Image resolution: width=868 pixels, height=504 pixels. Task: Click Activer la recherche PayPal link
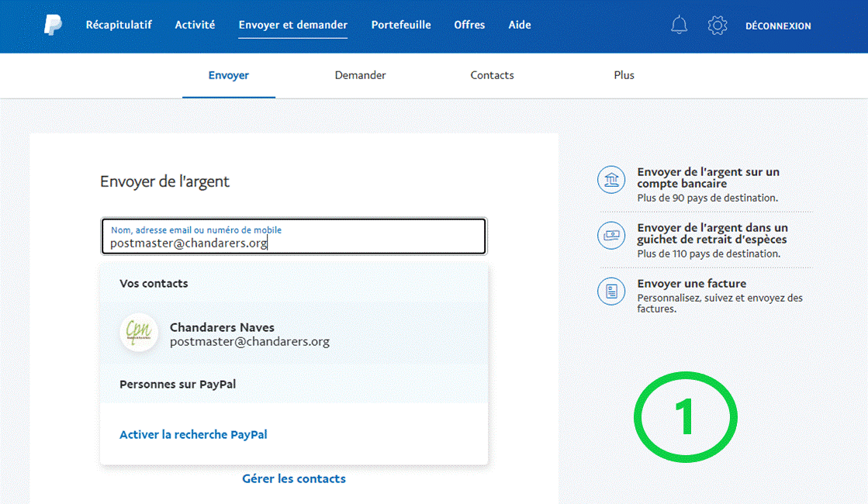coord(193,435)
